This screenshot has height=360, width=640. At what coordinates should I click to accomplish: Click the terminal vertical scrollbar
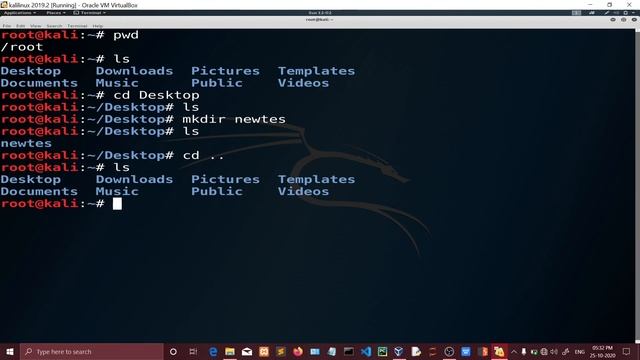click(638, 186)
